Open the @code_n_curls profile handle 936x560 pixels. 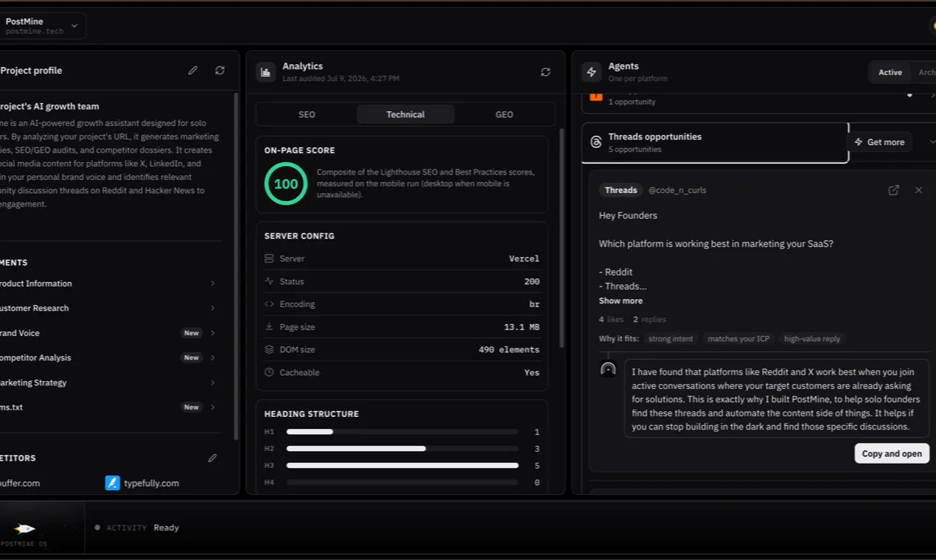[677, 190]
